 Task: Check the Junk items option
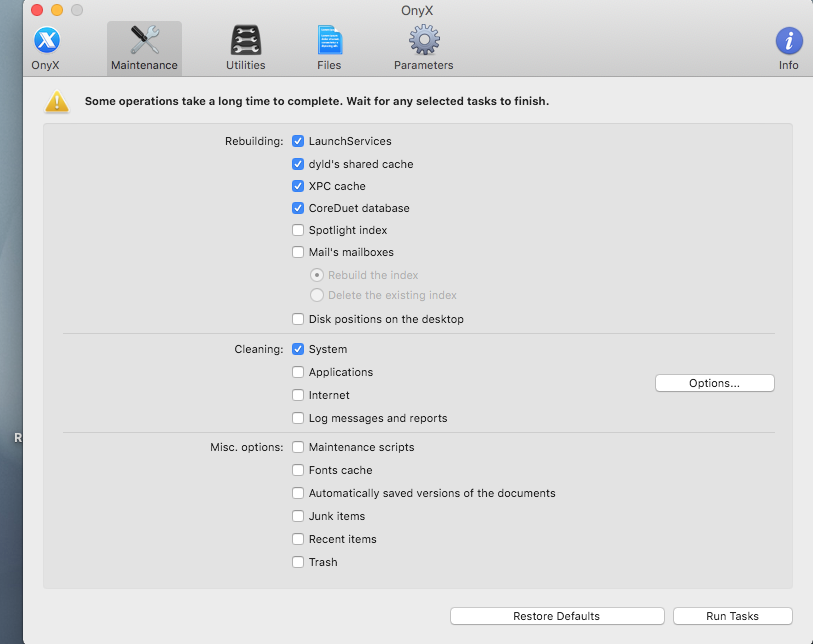(298, 516)
